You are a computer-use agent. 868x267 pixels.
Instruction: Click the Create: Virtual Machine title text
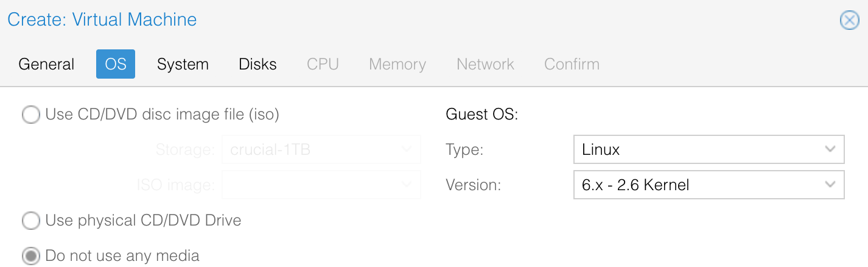tap(102, 20)
